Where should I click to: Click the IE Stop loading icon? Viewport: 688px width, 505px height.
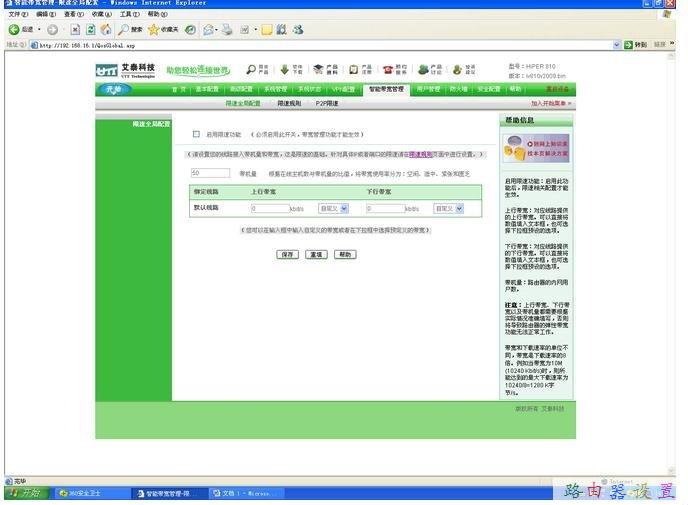point(75,30)
